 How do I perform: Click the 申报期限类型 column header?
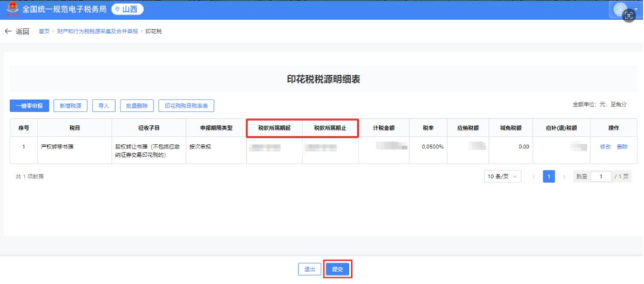(x=216, y=128)
